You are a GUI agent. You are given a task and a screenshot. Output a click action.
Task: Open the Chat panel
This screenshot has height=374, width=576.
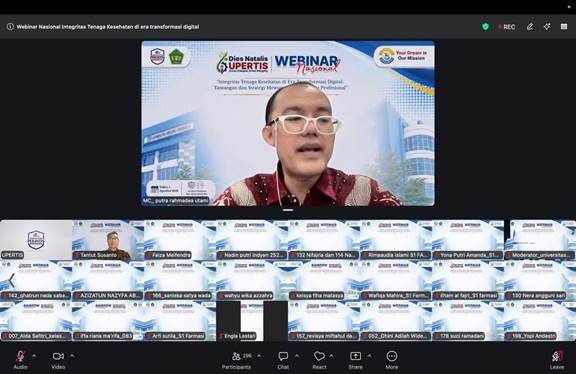(283, 360)
